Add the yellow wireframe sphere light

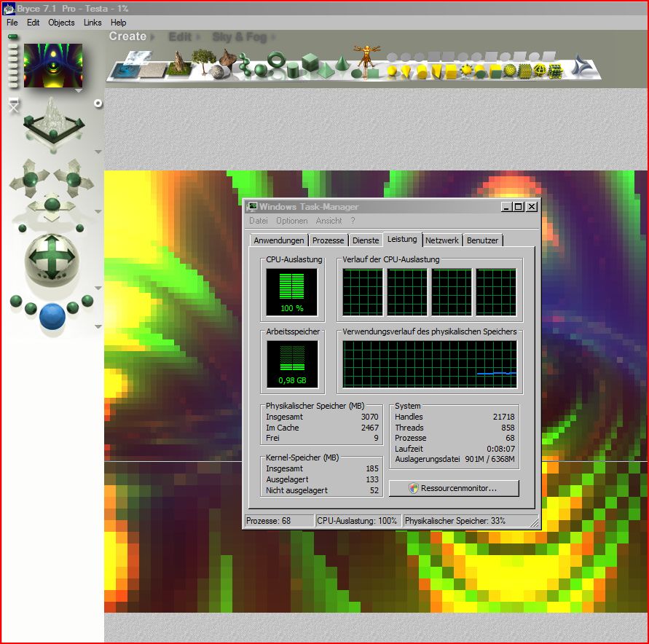540,70
